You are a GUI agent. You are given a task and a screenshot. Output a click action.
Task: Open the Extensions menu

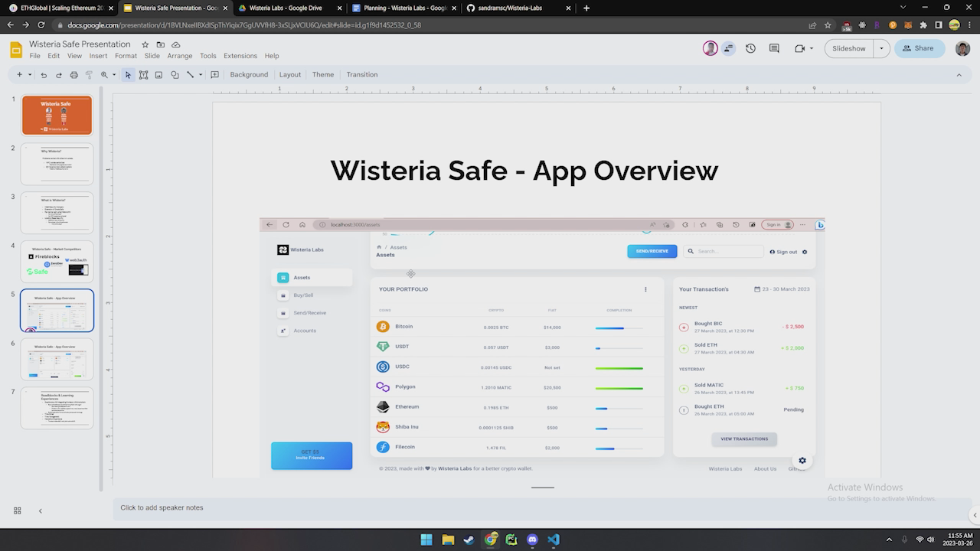(240, 56)
